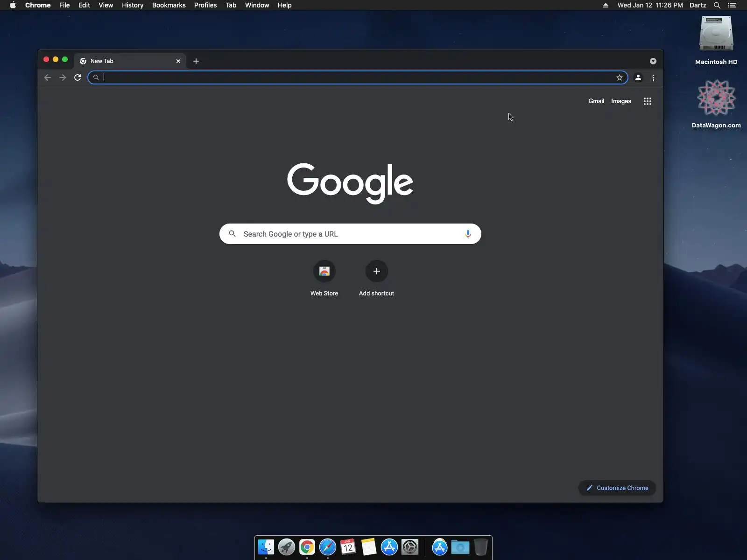Open Applications stack beside the Downloads folder
The width and height of the screenshot is (747, 560).
click(x=440, y=547)
